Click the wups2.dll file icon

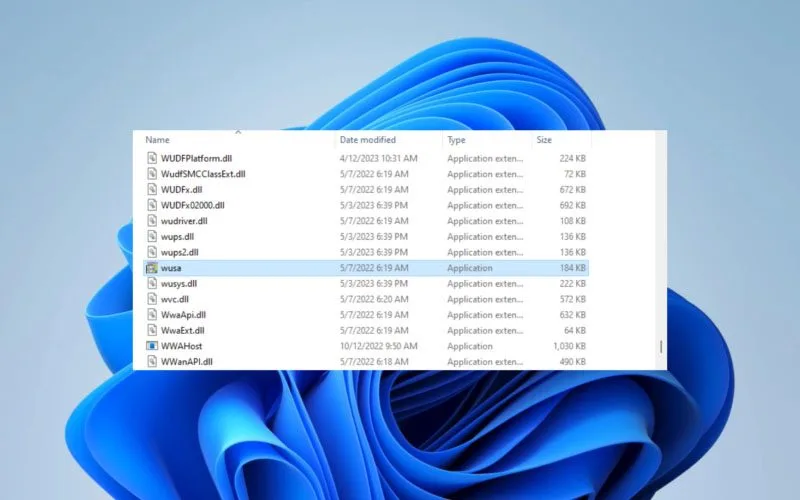point(152,252)
